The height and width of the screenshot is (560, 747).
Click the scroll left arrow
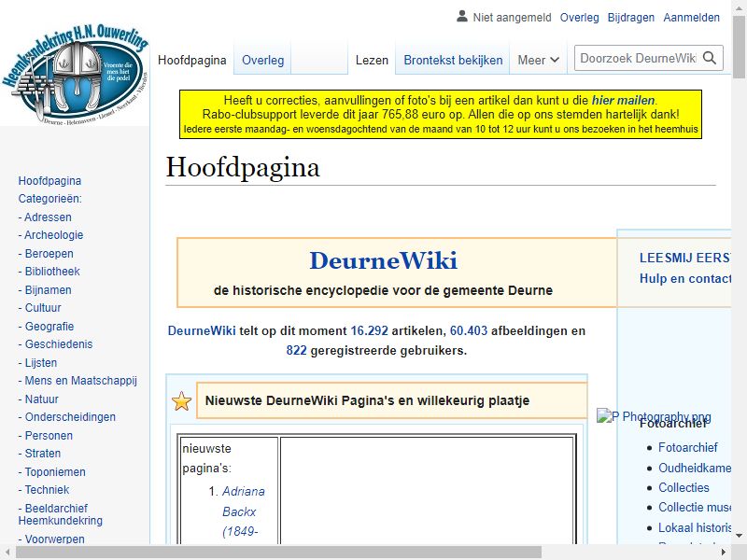(7, 553)
